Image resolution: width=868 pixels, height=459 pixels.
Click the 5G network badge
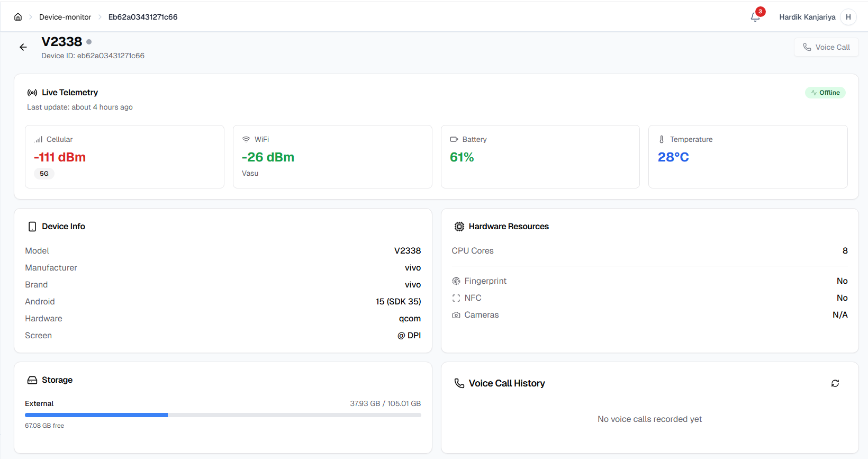[44, 174]
